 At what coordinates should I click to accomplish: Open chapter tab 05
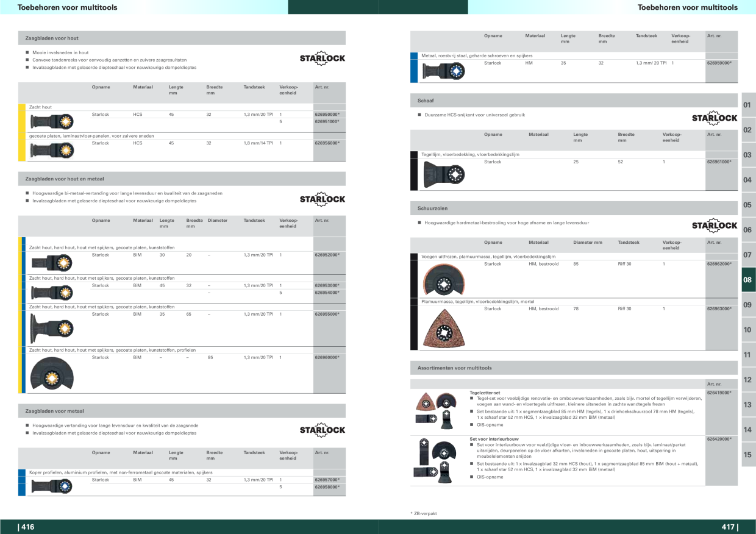pyautogui.click(x=747, y=205)
